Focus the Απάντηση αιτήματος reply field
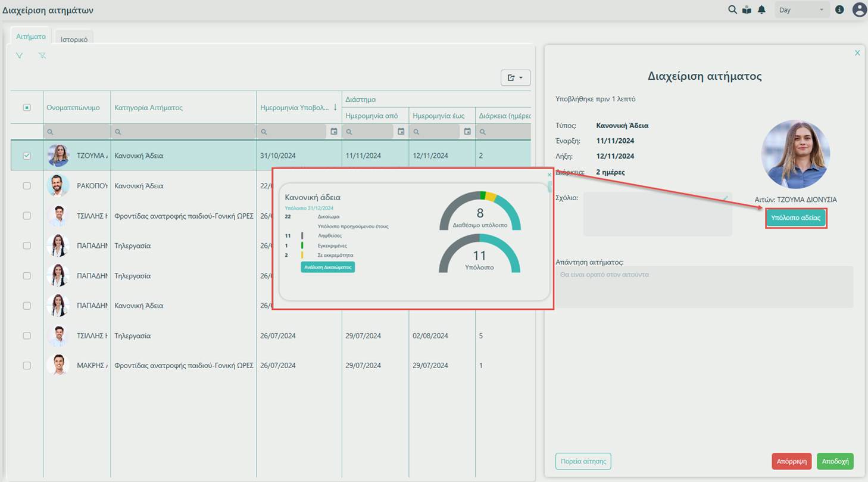 (704, 287)
